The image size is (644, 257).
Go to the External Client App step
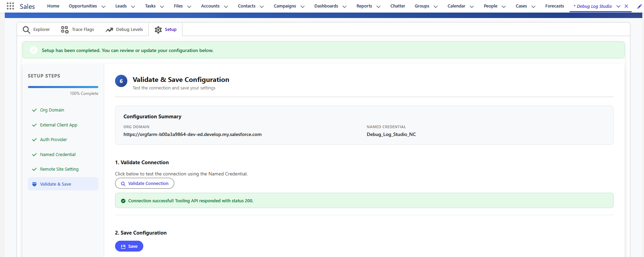tap(63, 125)
